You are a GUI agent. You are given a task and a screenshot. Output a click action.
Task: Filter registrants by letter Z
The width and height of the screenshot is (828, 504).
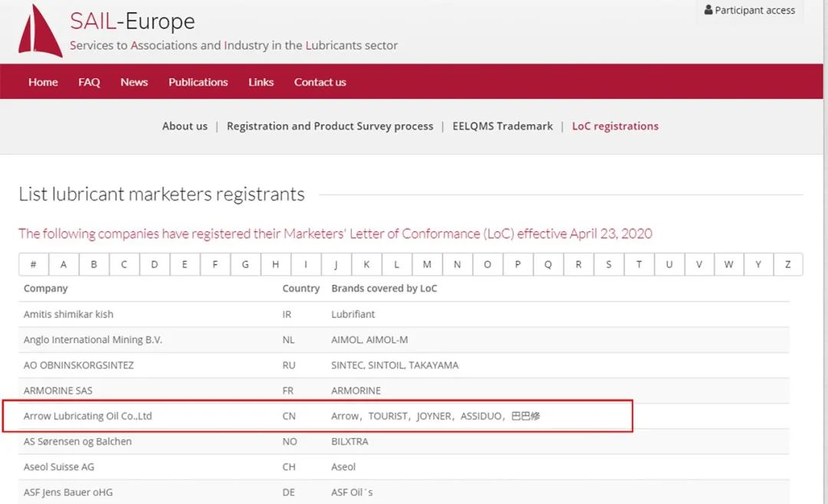788,264
